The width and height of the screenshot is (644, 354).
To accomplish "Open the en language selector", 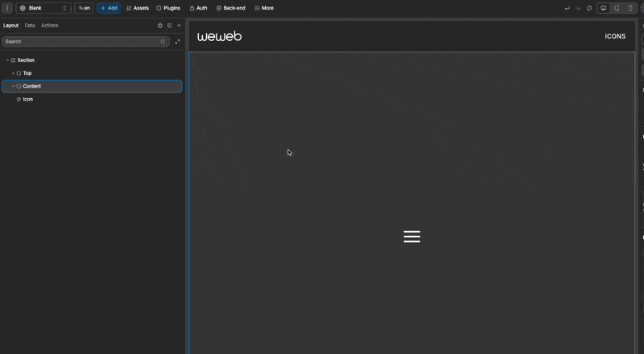I will 84,8.
